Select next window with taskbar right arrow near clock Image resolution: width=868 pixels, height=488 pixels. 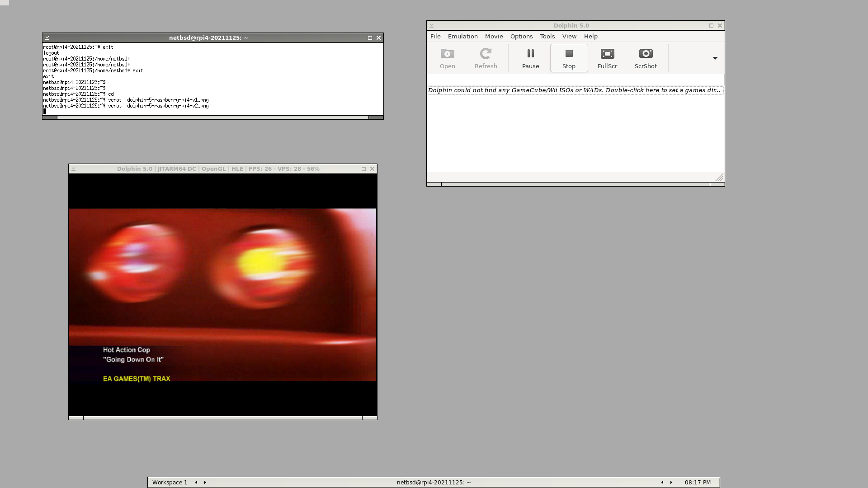(671, 483)
